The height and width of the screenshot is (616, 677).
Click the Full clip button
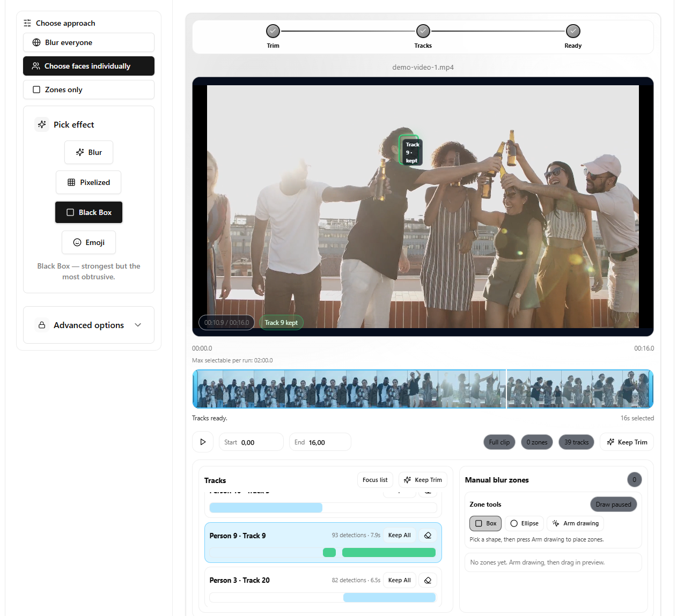(x=499, y=442)
